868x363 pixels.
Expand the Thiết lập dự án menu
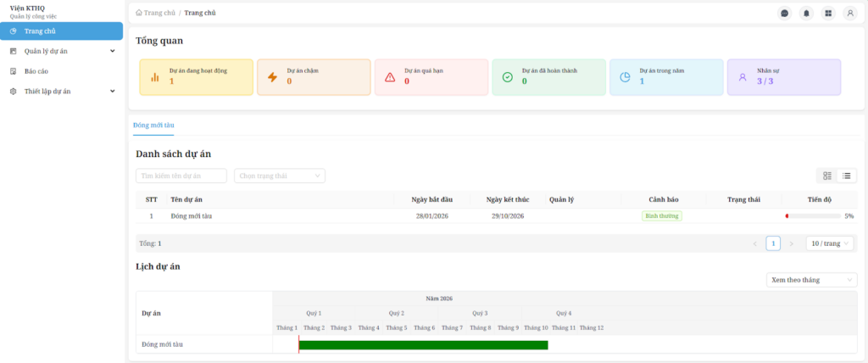112,91
